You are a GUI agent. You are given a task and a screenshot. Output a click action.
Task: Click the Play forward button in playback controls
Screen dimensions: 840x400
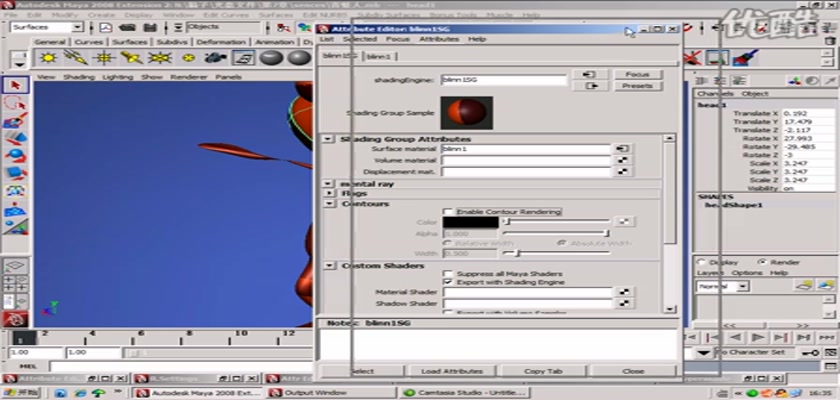coord(758,337)
